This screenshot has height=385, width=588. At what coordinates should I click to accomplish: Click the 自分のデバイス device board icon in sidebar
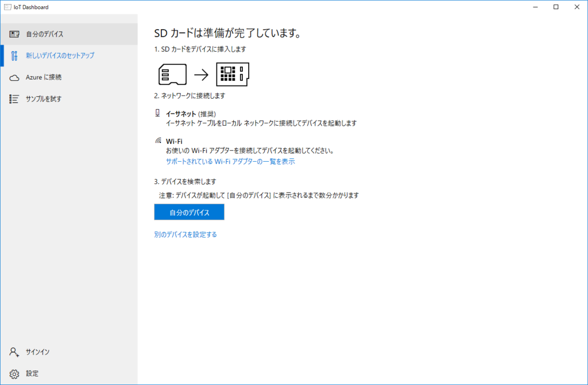click(14, 34)
